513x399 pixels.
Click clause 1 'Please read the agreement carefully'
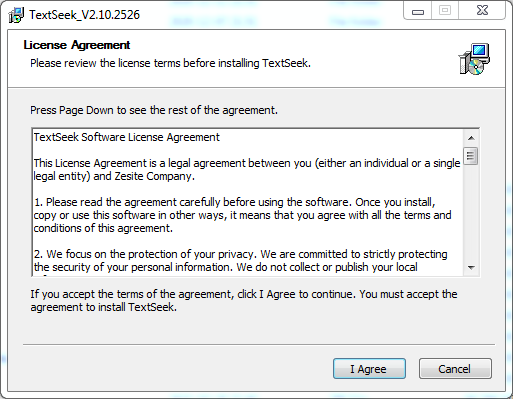pyautogui.click(x=242, y=215)
